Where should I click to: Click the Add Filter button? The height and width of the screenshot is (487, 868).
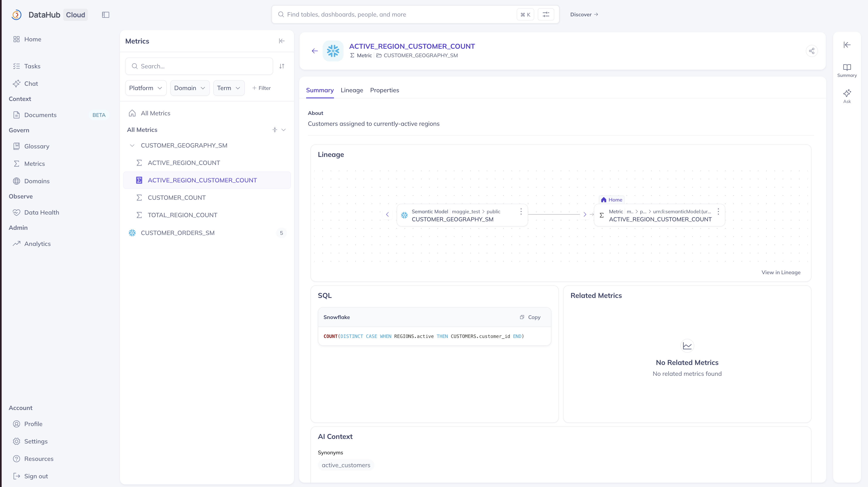(x=262, y=88)
